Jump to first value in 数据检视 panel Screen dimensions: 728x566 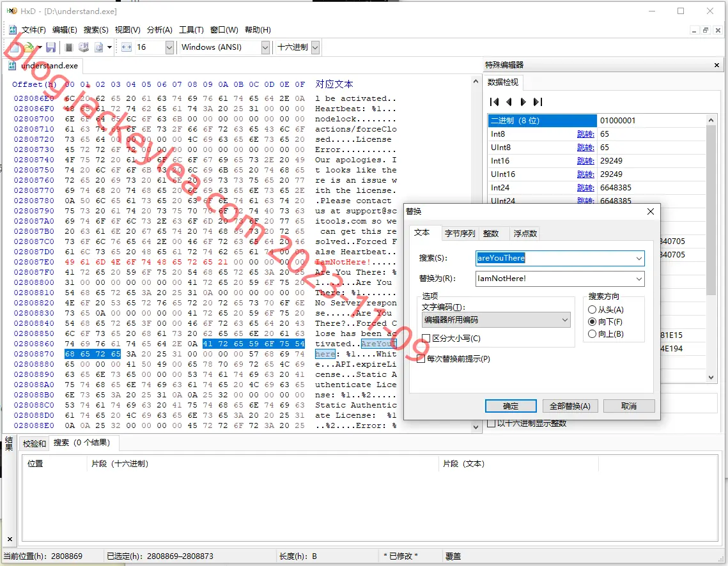pyautogui.click(x=494, y=102)
